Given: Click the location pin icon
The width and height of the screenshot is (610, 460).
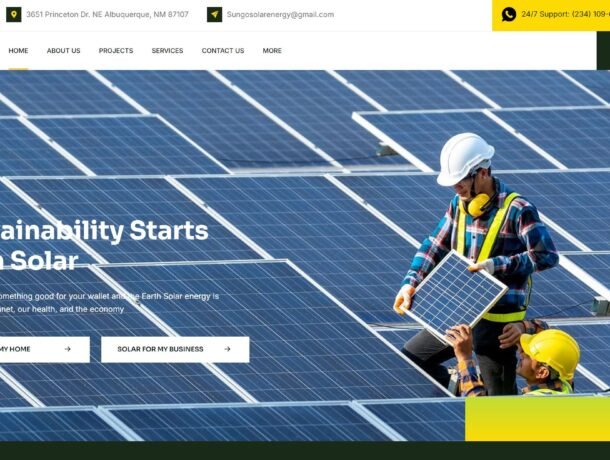Looking at the screenshot, I should pos(14,14).
